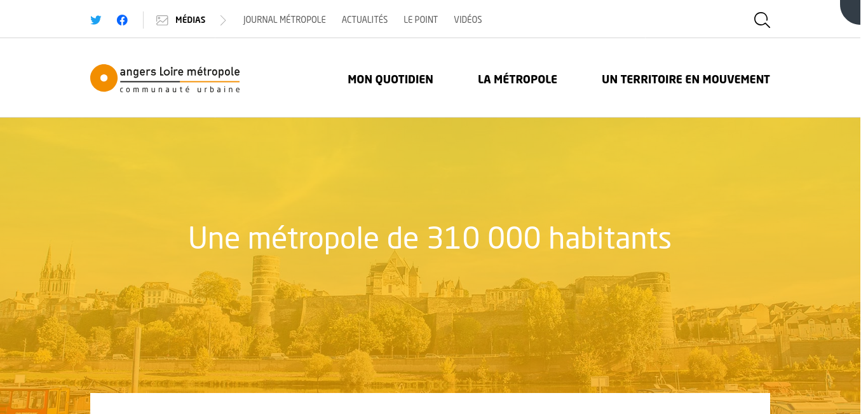Image resolution: width=868 pixels, height=414 pixels.
Task: Open the Vidéos link
Action: (468, 20)
